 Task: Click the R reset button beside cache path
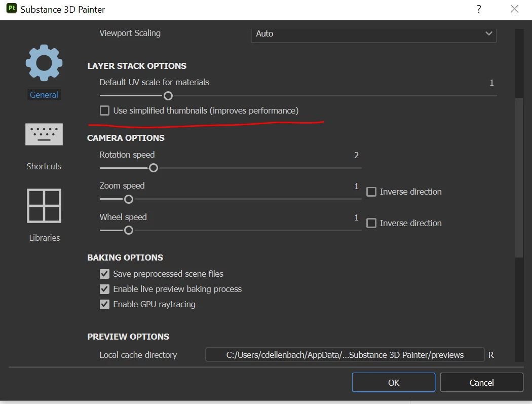click(491, 355)
